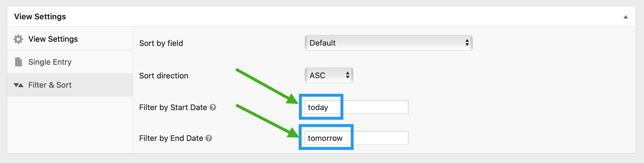
Task: Click the sort triangles icon beside Filter & Sort
Action: (19, 85)
